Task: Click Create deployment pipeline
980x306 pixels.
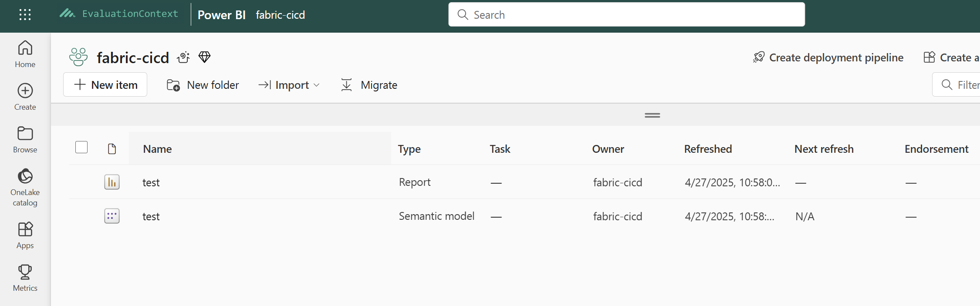Action: click(x=828, y=57)
